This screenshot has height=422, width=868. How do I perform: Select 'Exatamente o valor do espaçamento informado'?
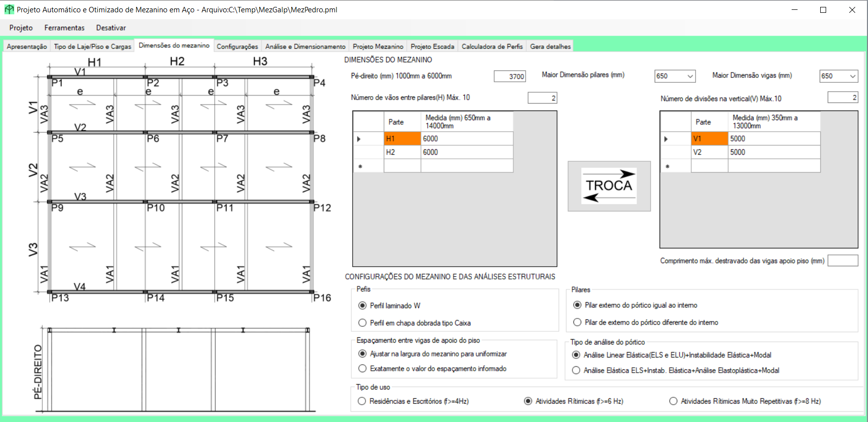click(363, 369)
